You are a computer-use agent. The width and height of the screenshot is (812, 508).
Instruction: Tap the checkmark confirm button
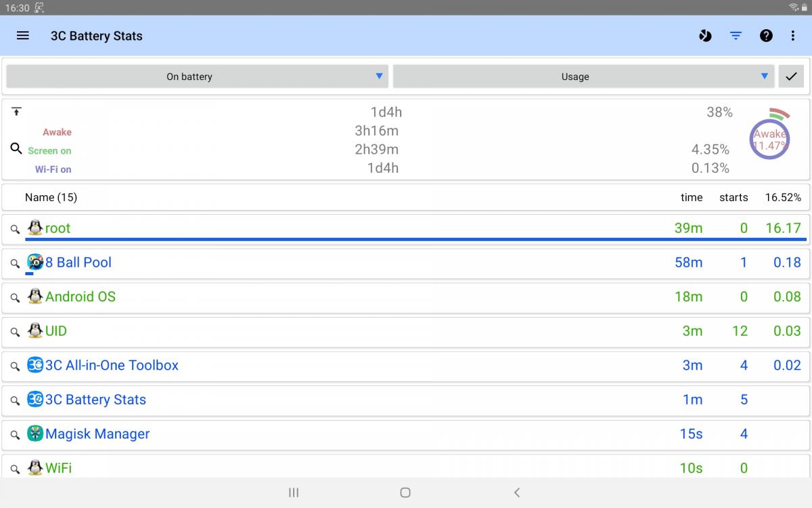[x=791, y=77]
